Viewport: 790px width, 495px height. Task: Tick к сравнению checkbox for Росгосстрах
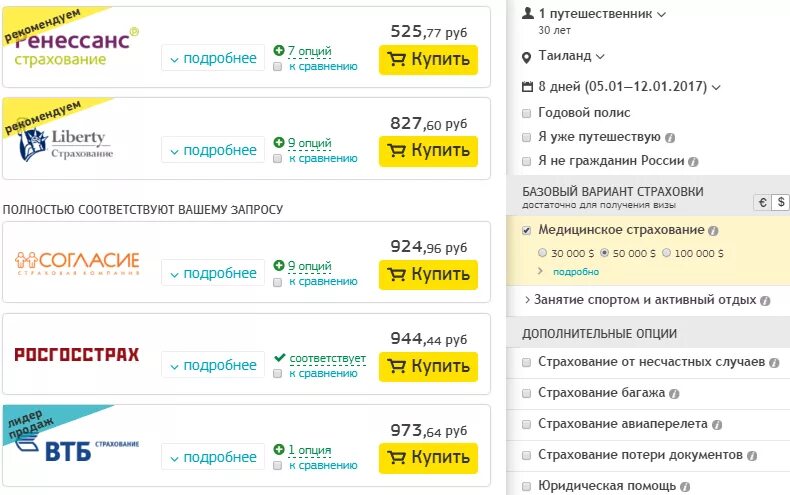(278, 374)
